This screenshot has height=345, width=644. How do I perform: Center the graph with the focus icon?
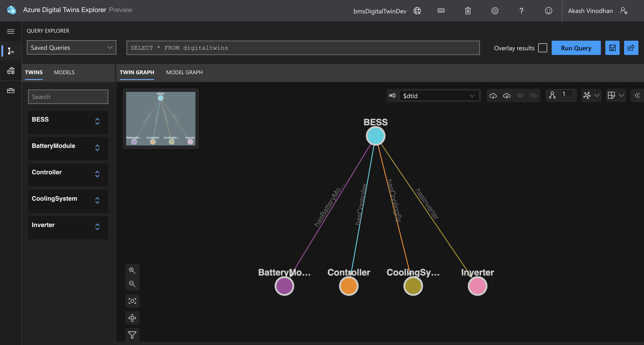[x=132, y=301]
